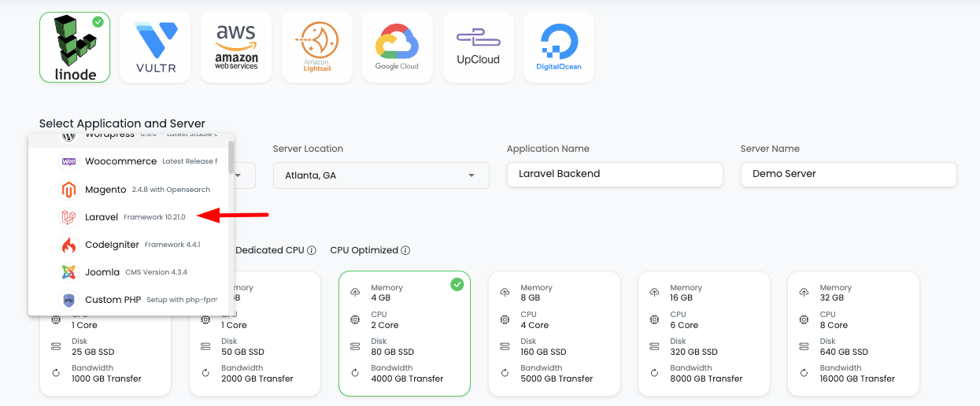The width and height of the screenshot is (980, 406).
Task: Choose Google Cloud provider card
Action: 398,47
